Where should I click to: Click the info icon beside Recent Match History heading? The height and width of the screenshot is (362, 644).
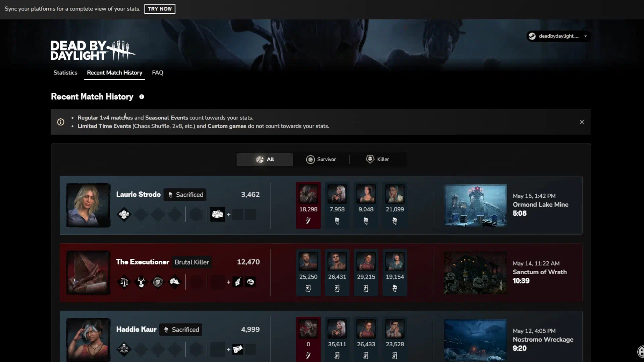point(142,97)
